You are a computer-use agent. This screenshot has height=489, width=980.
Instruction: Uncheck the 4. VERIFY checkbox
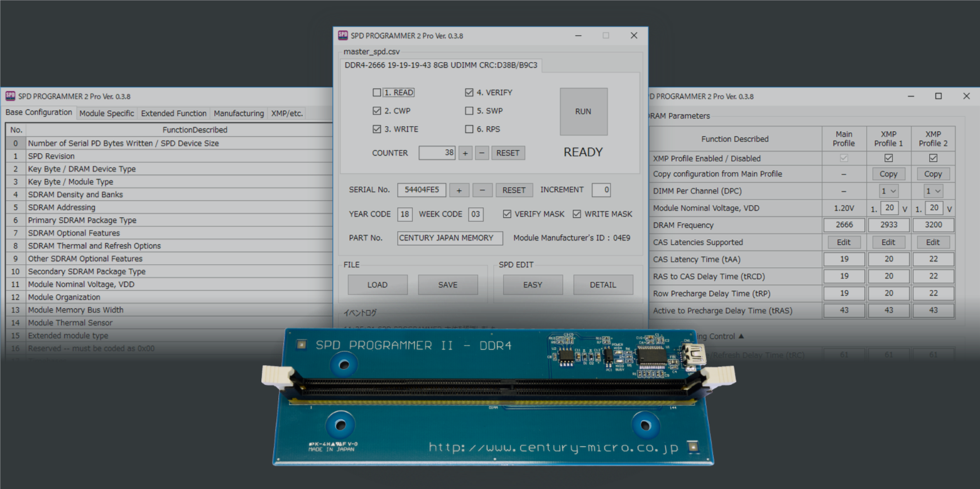point(469,92)
